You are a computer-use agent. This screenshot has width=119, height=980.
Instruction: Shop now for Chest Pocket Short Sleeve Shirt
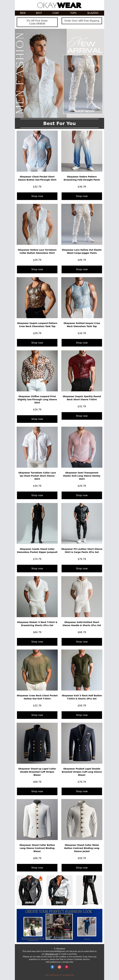[x=37, y=196]
